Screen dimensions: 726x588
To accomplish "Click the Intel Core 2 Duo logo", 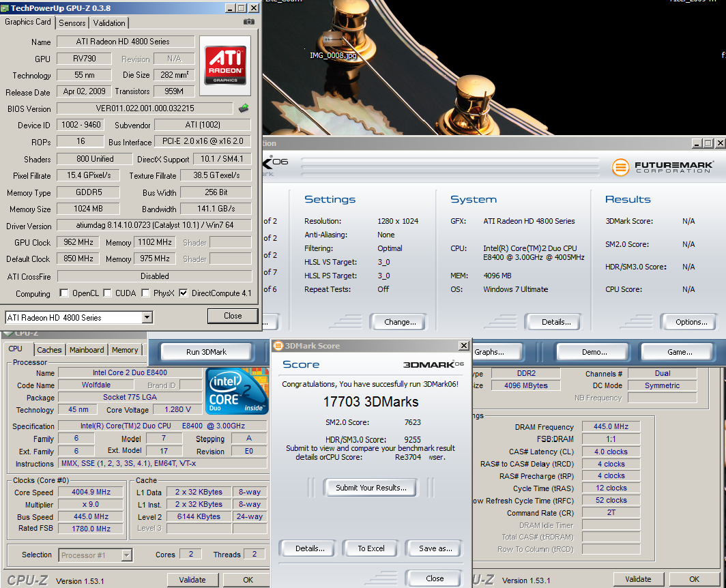I will point(237,391).
